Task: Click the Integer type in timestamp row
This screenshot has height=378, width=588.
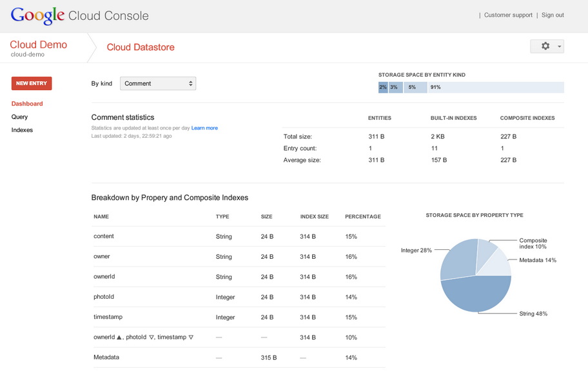Action: (x=225, y=317)
